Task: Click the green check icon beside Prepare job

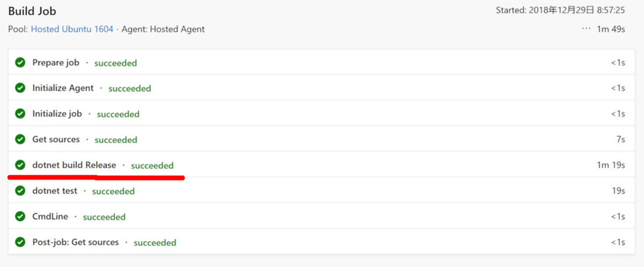Action: pos(20,63)
